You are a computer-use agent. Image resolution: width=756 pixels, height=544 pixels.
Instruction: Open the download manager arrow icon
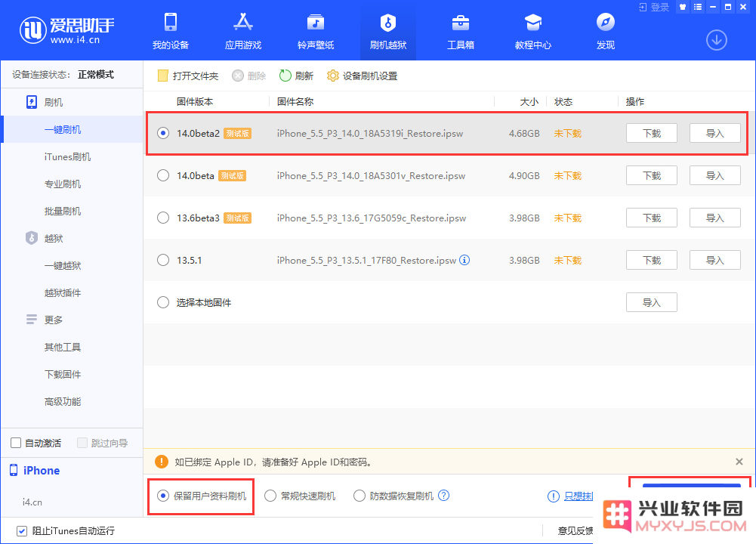coord(717,40)
